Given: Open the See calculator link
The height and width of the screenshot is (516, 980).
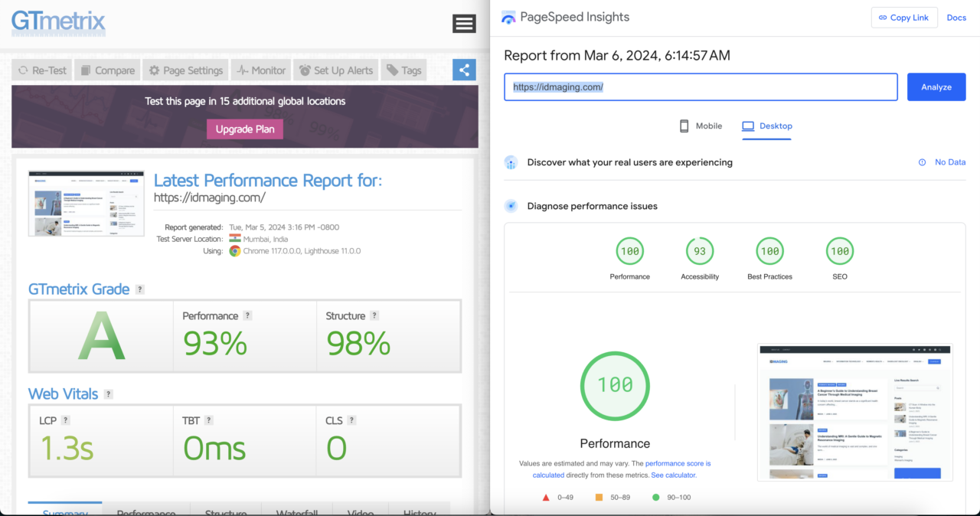Looking at the screenshot, I should tap(674, 475).
